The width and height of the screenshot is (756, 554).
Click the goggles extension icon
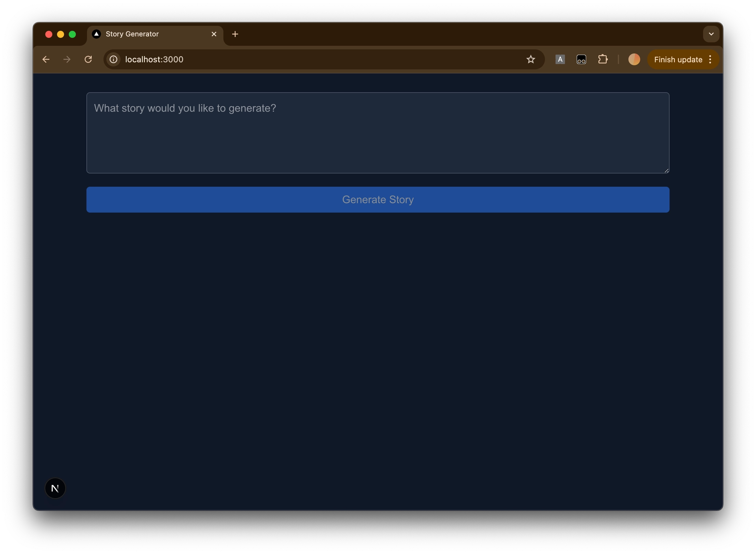click(582, 59)
